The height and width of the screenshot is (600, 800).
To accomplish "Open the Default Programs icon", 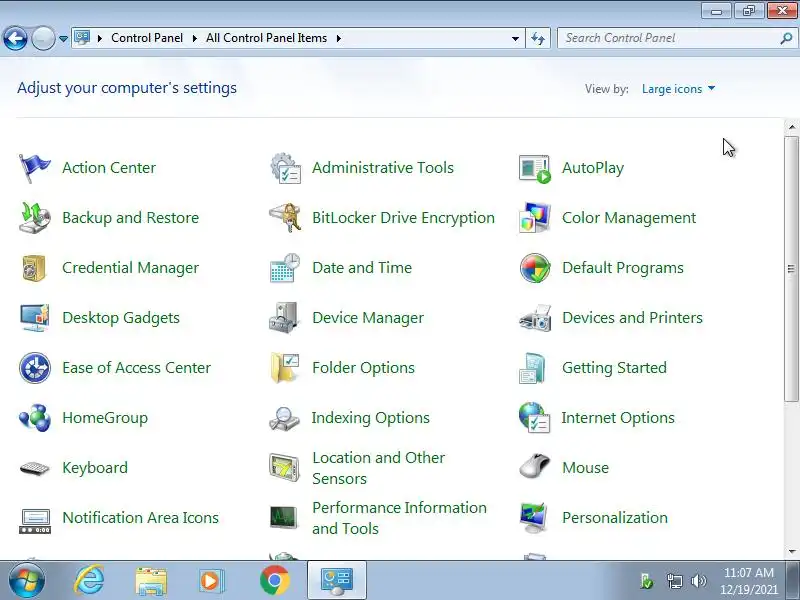I will pyautogui.click(x=535, y=268).
